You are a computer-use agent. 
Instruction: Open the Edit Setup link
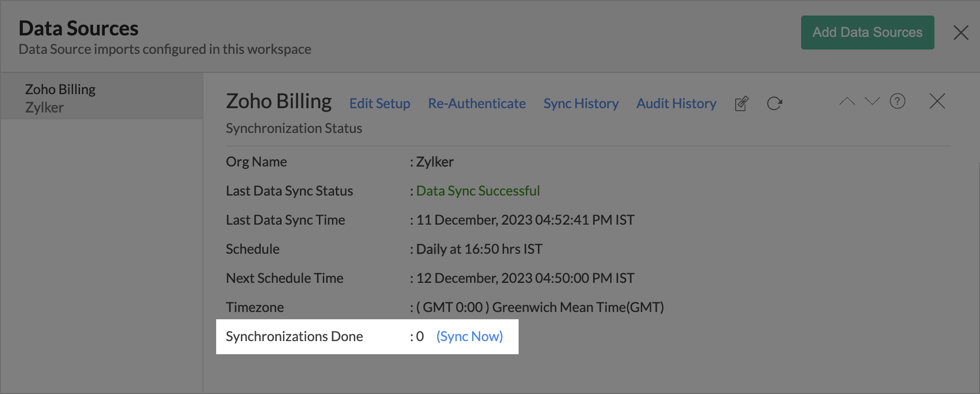(379, 103)
